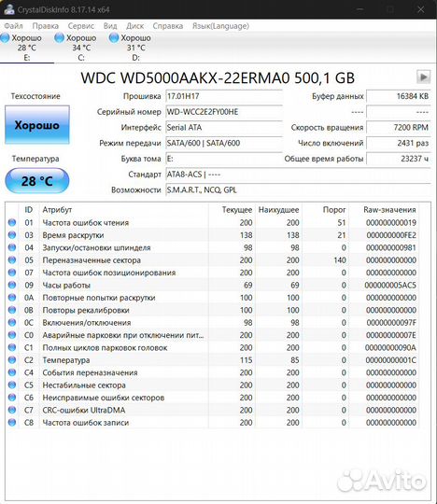The image size is (437, 504).
Task: Click the power on count 2431 раз
Action: (x=398, y=143)
